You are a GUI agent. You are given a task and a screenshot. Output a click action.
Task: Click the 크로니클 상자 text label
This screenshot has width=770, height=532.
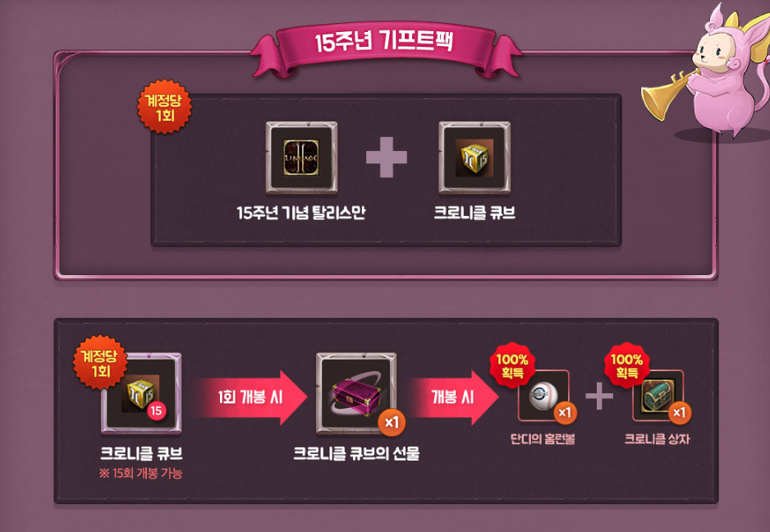[x=657, y=438]
